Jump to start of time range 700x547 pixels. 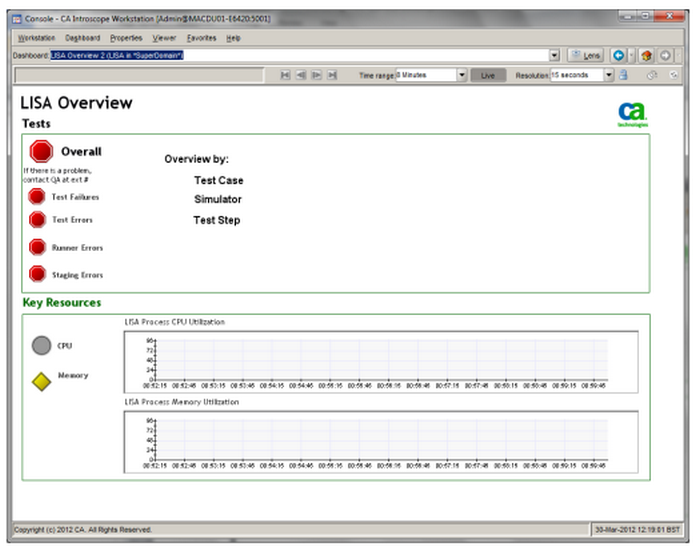[285, 75]
